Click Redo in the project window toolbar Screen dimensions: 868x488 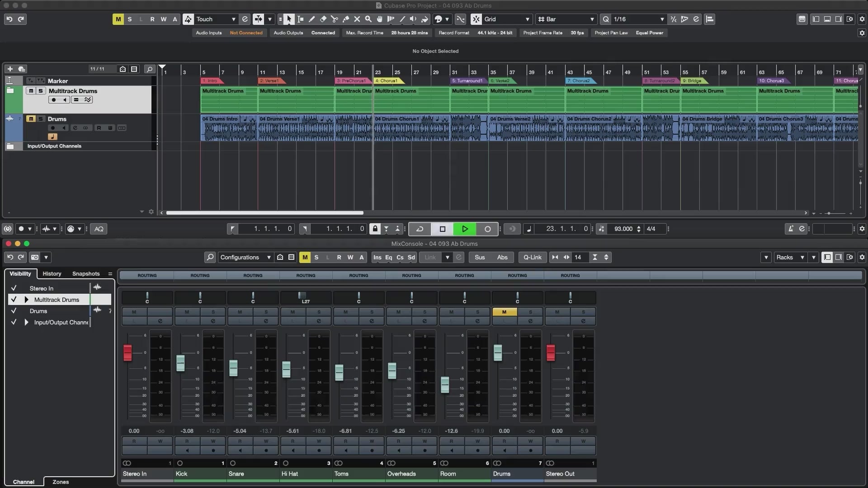click(21, 19)
